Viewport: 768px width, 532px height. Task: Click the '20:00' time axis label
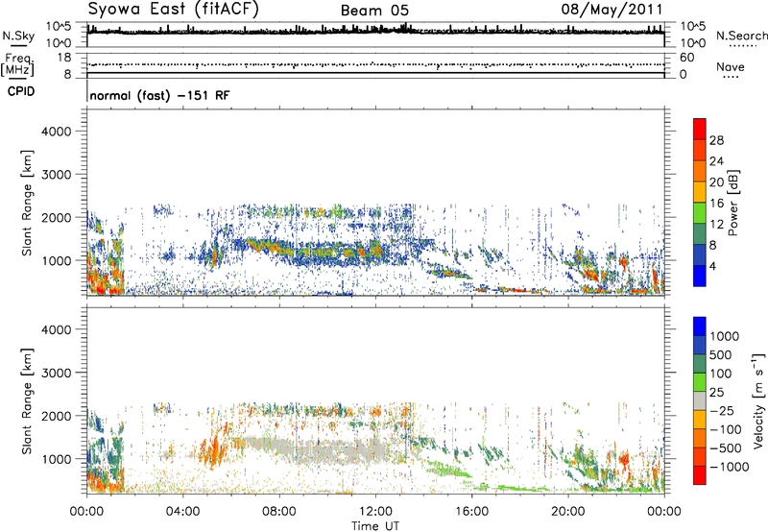click(568, 512)
